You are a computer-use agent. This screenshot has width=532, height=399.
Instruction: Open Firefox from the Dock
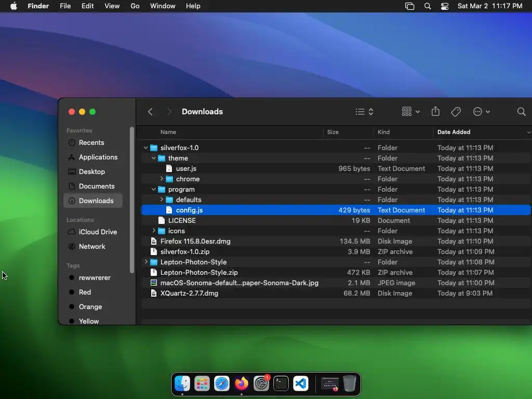(242, 383)
